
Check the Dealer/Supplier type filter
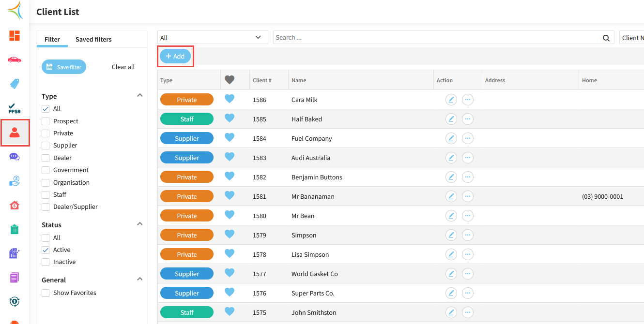(46, 207)
